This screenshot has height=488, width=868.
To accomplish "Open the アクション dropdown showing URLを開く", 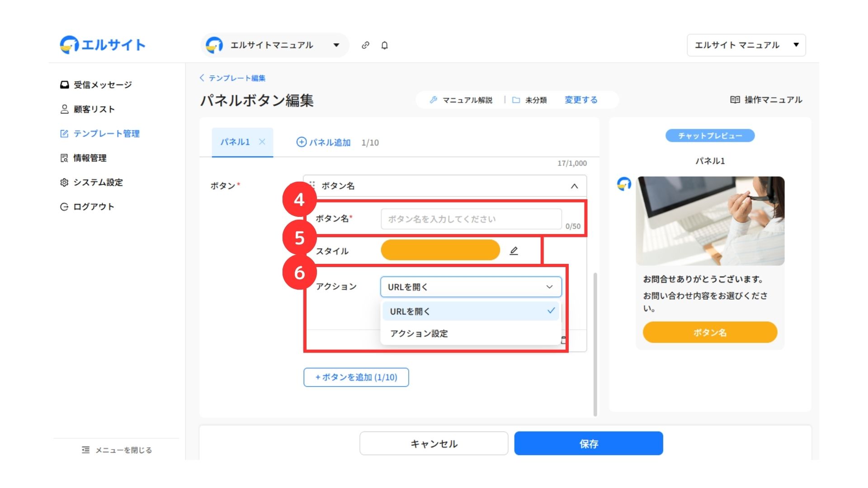I will pyautogui.click(x=471, y=287).
